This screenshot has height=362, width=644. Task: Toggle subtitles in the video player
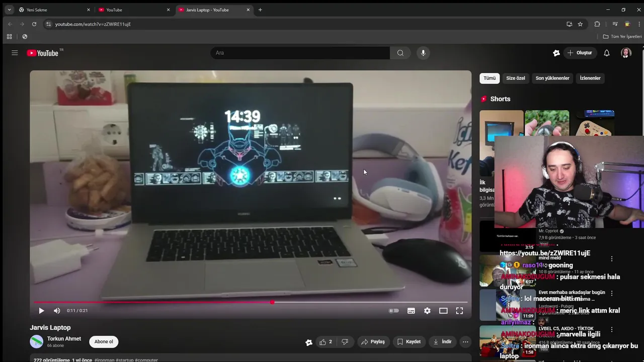(411, 311)
